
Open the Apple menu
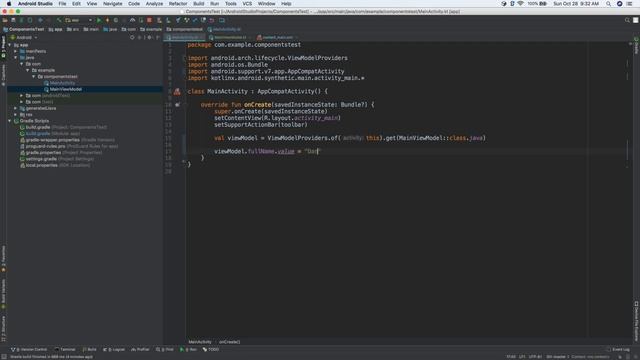coord(9,4)
